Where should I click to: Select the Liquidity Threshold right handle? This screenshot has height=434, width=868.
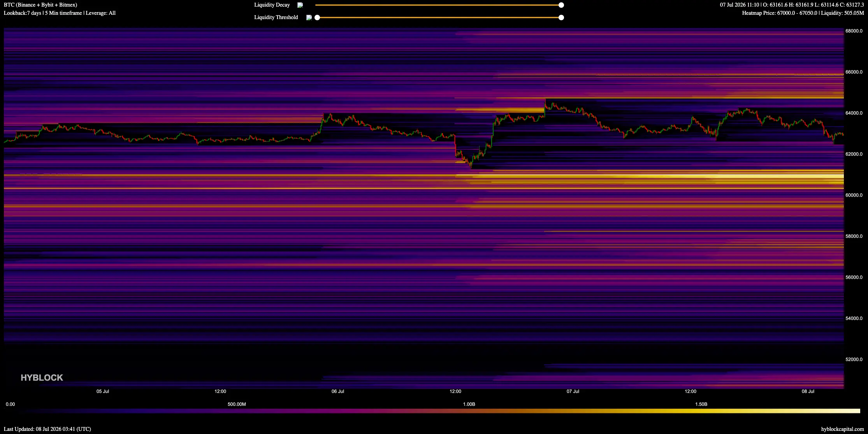pyautogui.click(x=561, y=18)
